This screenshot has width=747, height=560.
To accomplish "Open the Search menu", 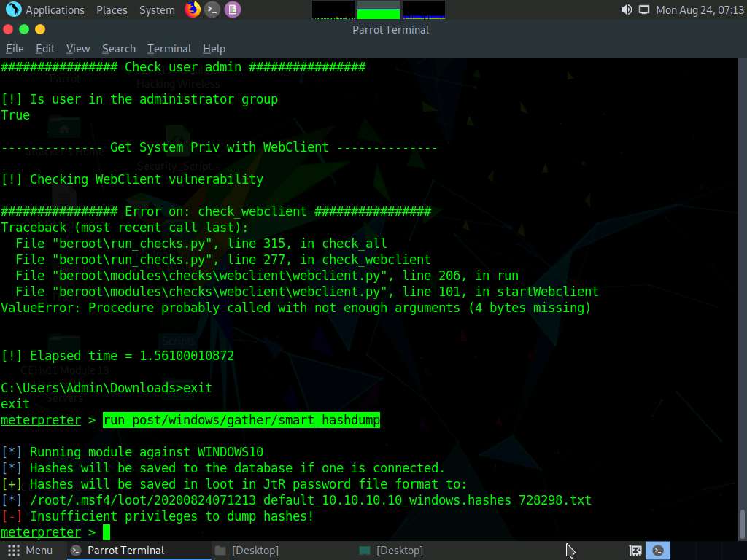I will click(119, 49).
